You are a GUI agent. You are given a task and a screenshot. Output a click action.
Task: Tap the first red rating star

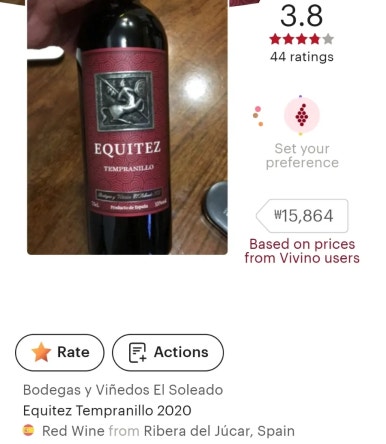click(275, 39)
